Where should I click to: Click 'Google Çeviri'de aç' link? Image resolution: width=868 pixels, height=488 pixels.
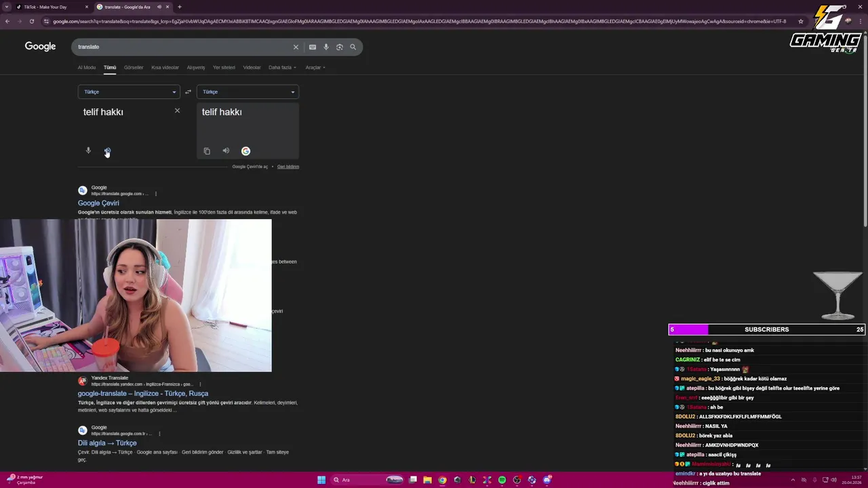250,167
